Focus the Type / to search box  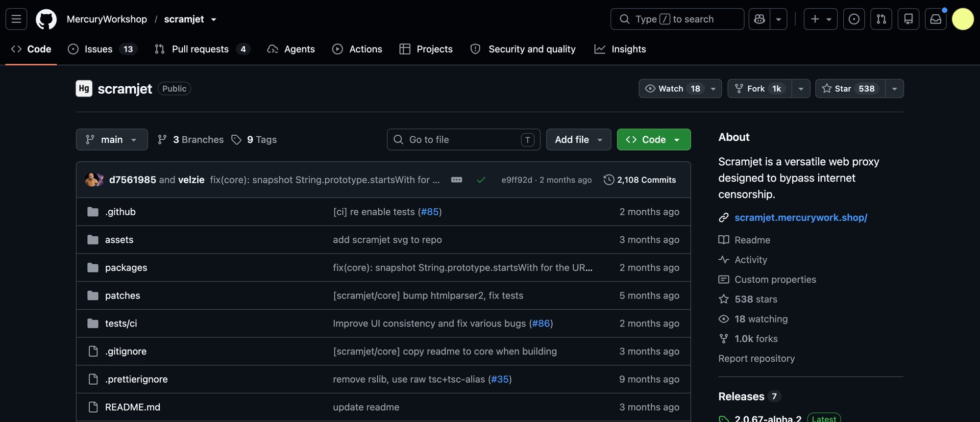[677, 19]
